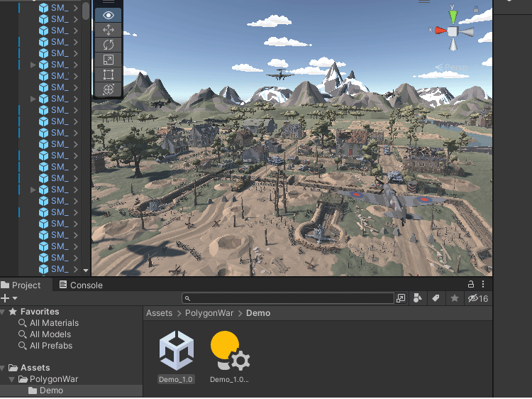Click Assets in the breadcrumb path

click(159, 313)
